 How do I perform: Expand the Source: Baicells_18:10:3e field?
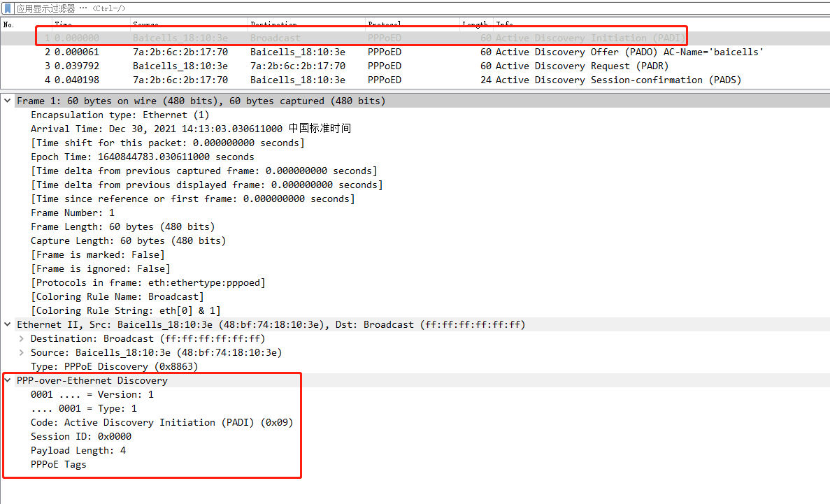pyautogui.click(x=21, y=352)
